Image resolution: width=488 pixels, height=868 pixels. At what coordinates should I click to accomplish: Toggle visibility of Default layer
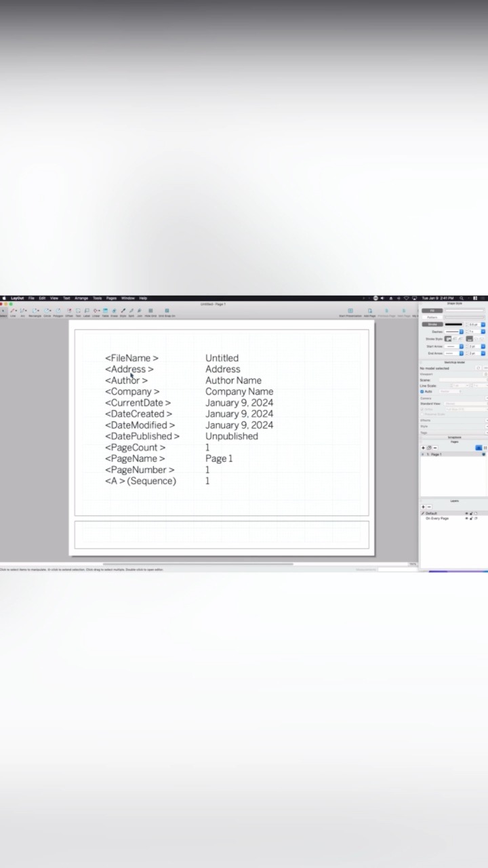point(466,513)
